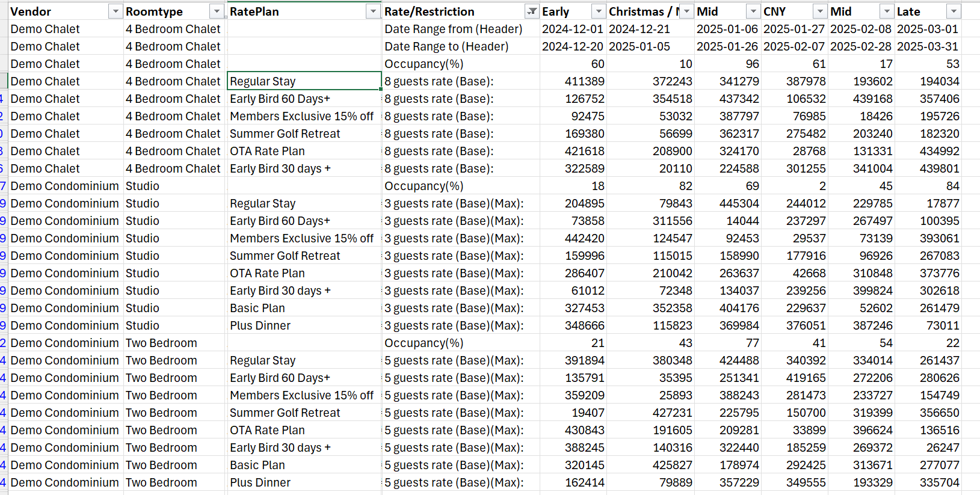Click the Christmas column filter arrow

[x=686, y=11]
